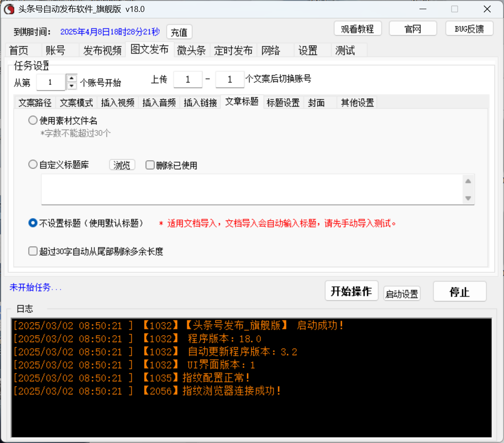Open the 文案模式 sub-tab
Image resolution: width=504 pixels, height=443 pixels.
[77, 103]
